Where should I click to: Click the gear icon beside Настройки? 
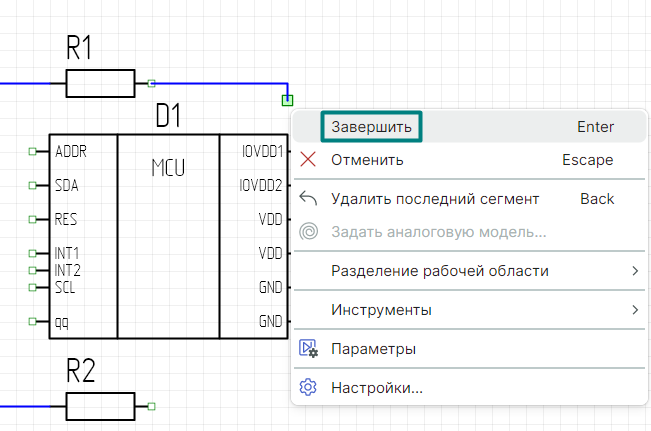(x=309, y=387)
